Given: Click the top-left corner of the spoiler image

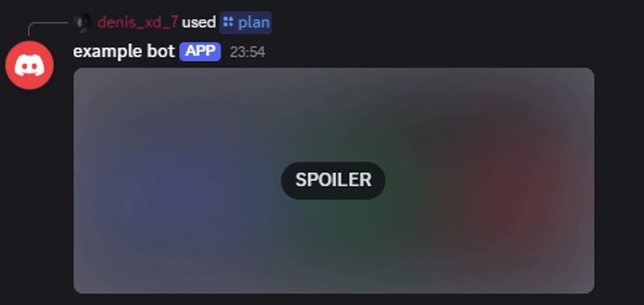Looking at the screenshot, I should click(78, 73).
